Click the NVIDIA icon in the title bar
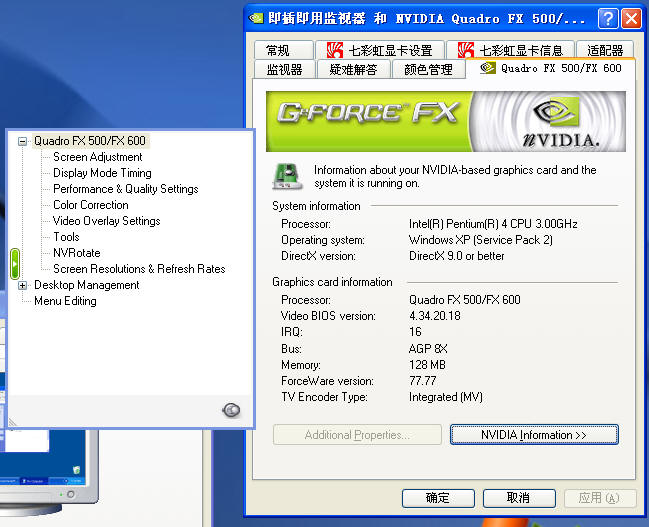 [257, 18]
